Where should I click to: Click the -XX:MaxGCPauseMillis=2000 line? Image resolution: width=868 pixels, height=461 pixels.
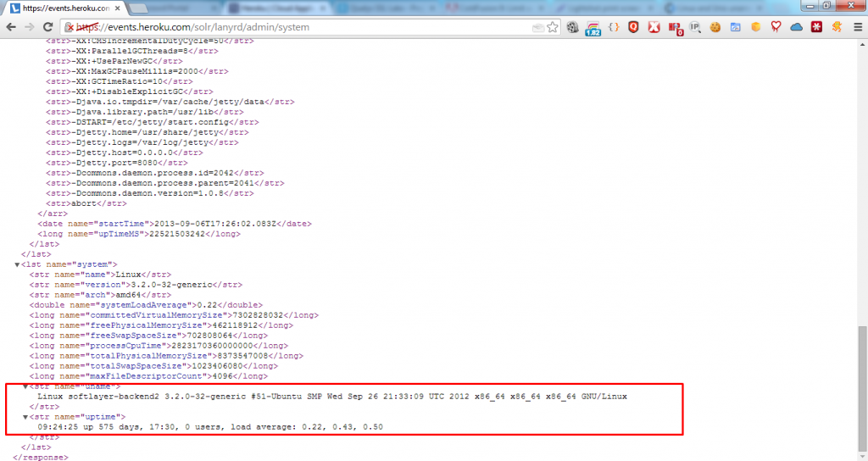click(x=137, y=71)
